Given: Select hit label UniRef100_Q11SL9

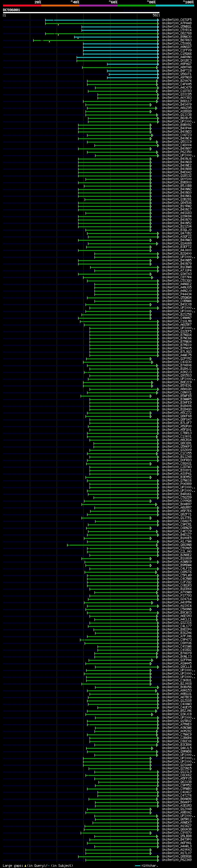Looking at the screenshot, I should [x=176, y=772].
